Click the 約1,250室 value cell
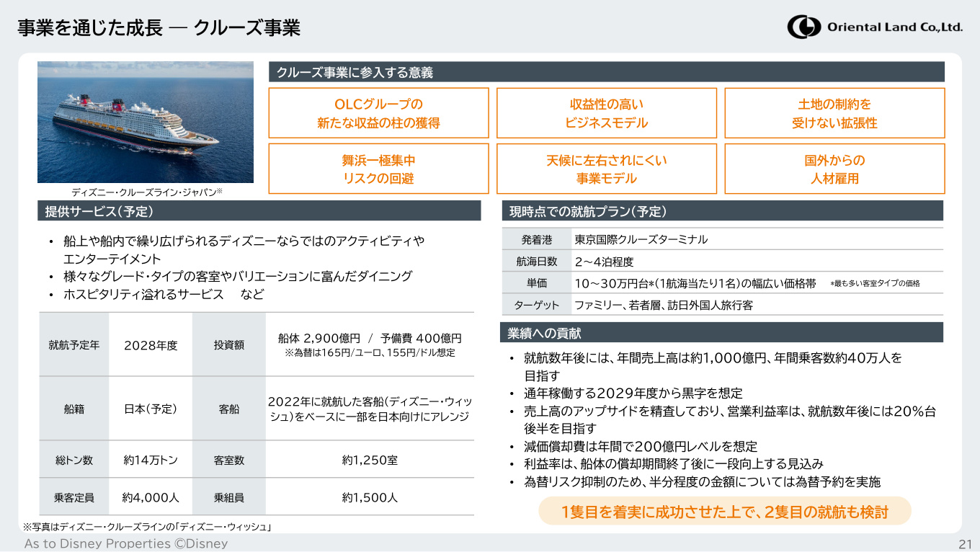 click(x=370, y=460)
